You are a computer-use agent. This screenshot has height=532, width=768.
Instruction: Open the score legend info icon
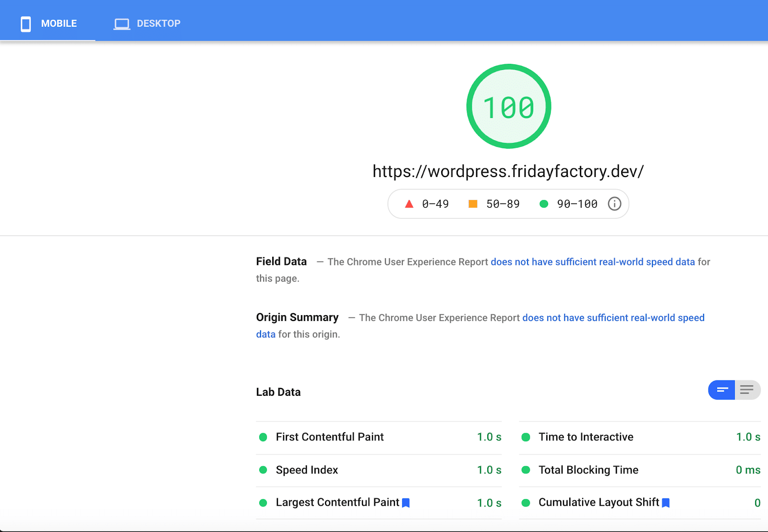614,204
